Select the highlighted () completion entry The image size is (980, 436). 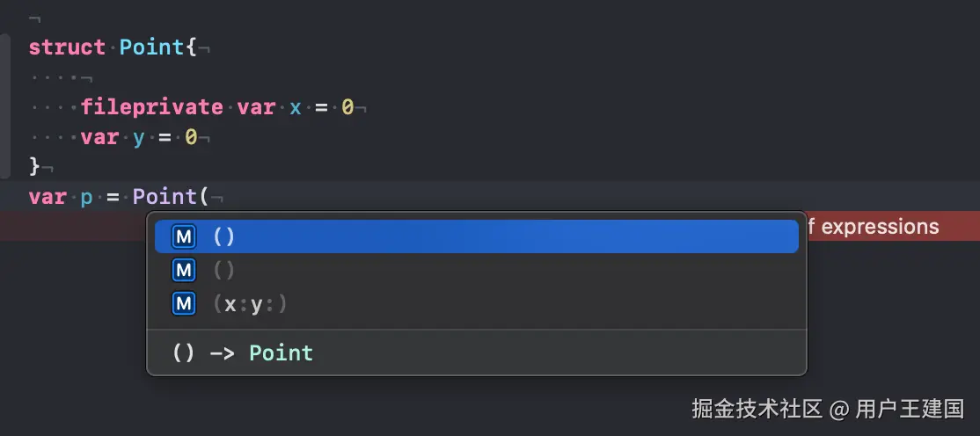tap(475, 236)
